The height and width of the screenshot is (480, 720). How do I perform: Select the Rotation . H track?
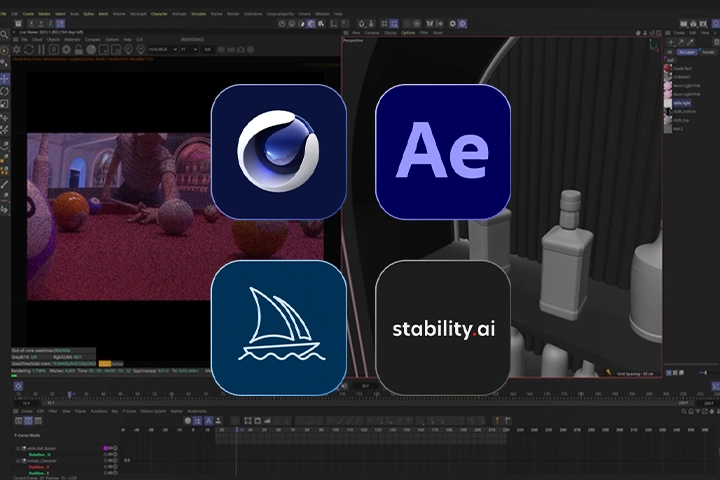(39, 454)
